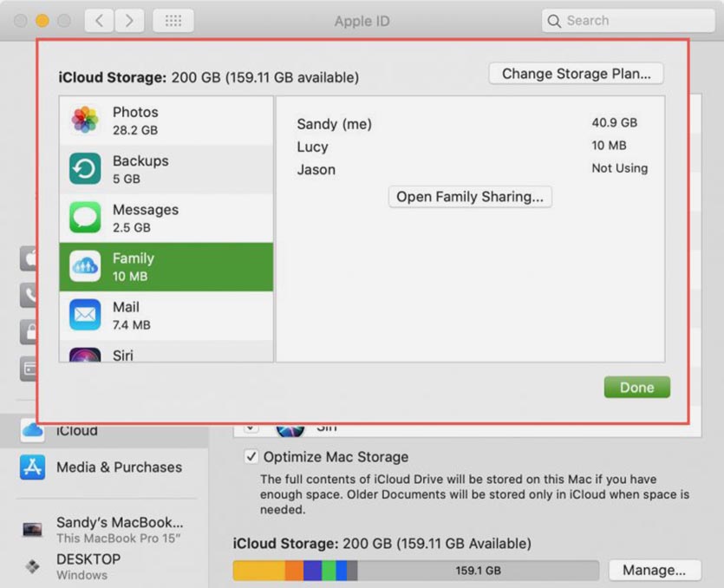The image size is (724, 588).
Task: Click the minimize yellow window button
Action: (x=42, y=21)
